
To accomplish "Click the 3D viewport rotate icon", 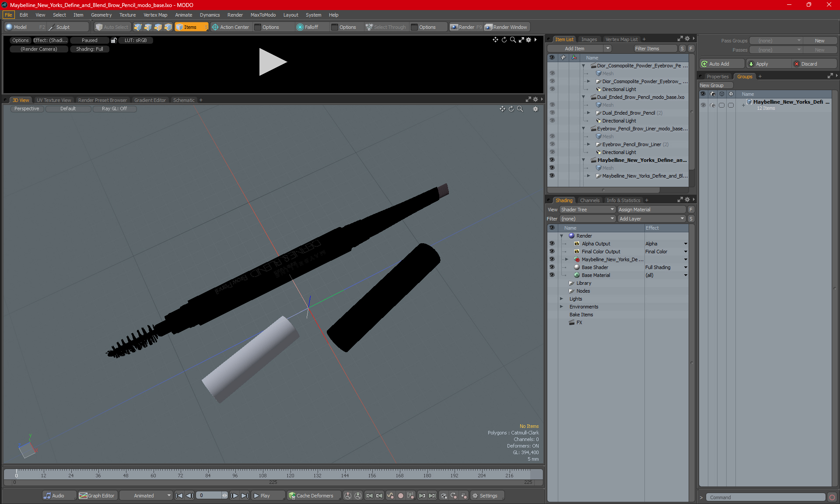I will pos(511,109).
